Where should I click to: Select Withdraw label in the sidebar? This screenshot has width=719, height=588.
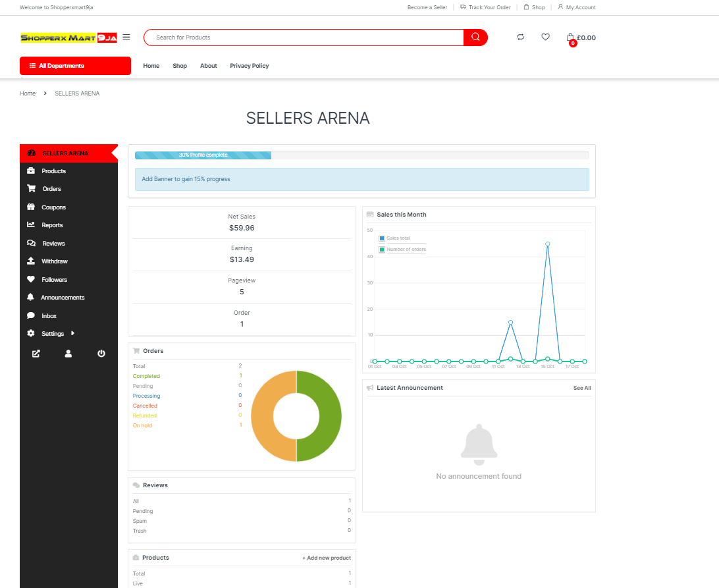tap(55, 261)
